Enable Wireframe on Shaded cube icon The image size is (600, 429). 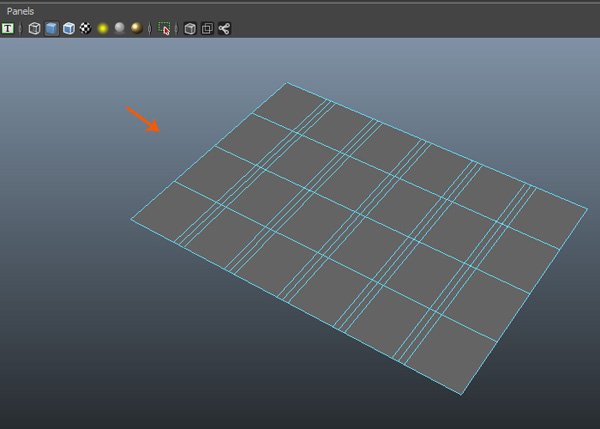(x=68, y=28)
